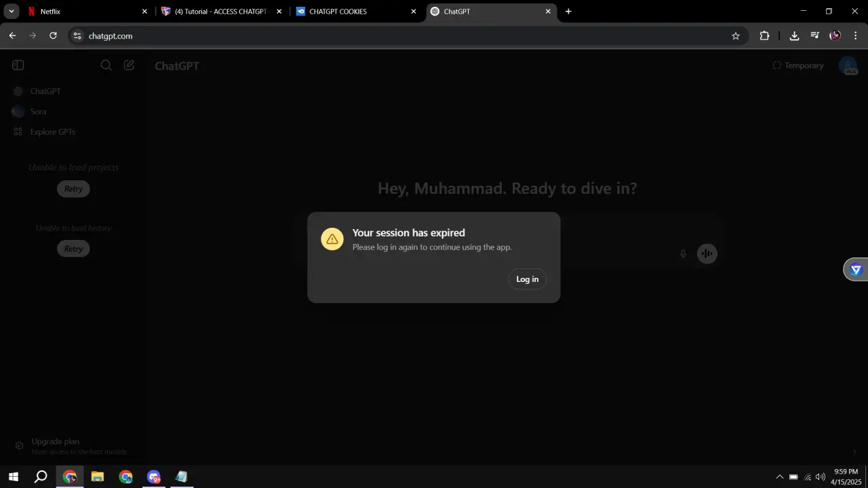The width and height of the screenshot is (868, 488).
Task: Open a new browser tab
Action: click(x=568, y=12)
